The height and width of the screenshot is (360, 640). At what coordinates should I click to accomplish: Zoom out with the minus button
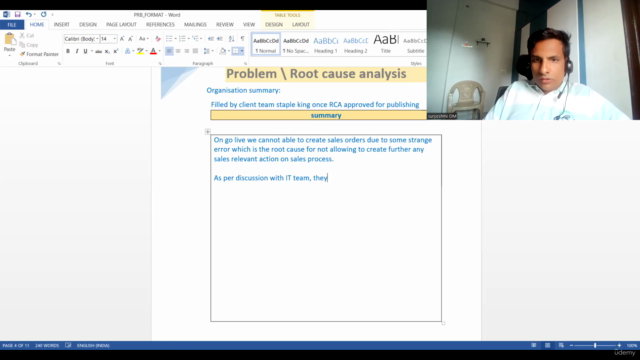[x=571, y=345]
